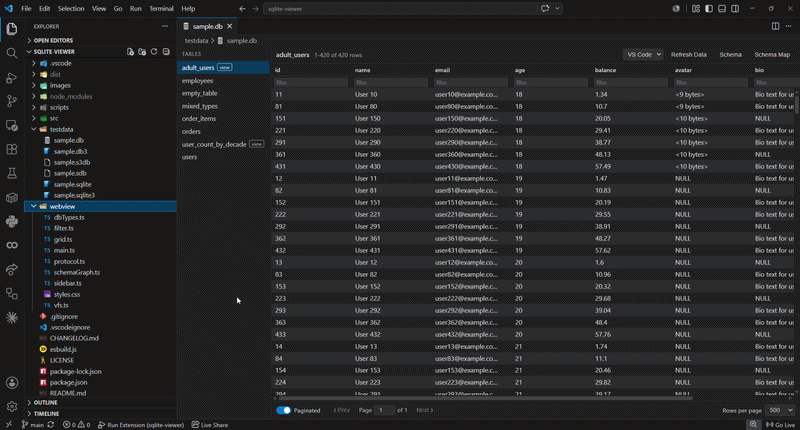The width and height of the screenshot is (800, 430).
Task: Toggle the Paginated switch
Action: point(283,410)
